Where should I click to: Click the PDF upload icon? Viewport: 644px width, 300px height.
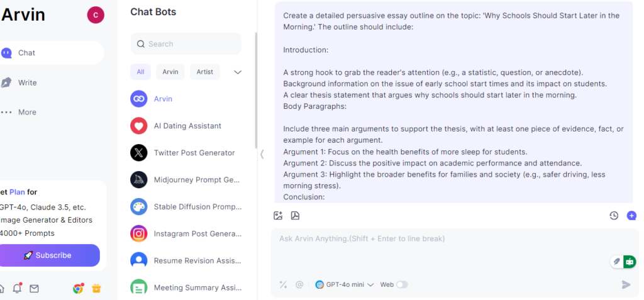click(295, 215)
